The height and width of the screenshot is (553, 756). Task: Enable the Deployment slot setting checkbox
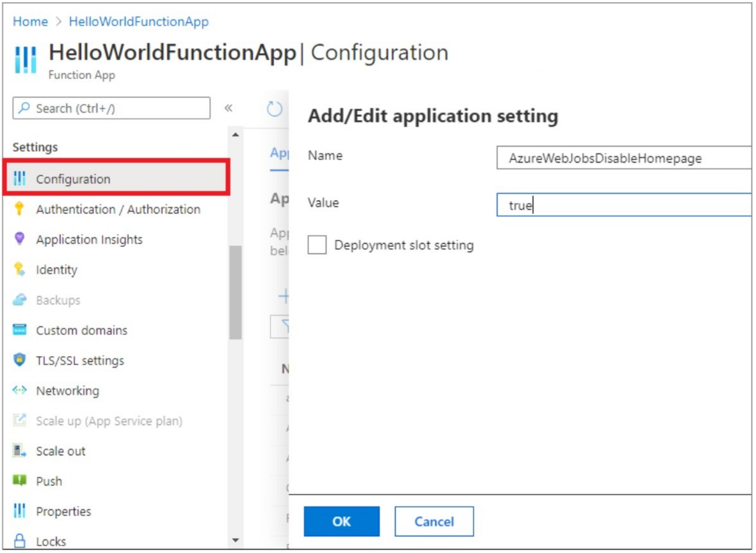tap(317, 245)
